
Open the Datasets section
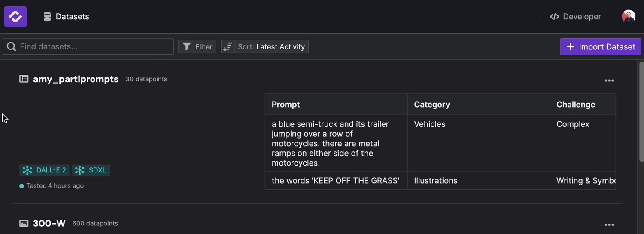pos(72,17)
